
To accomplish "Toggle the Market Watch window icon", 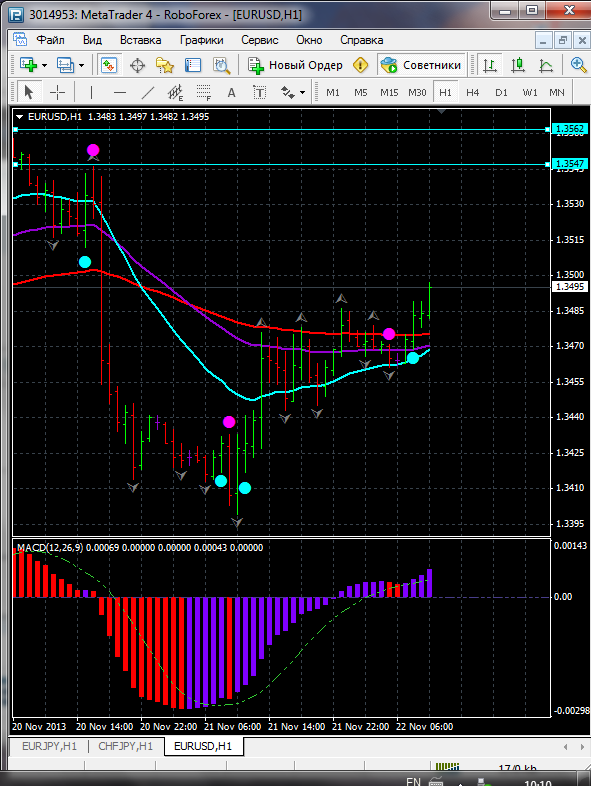I will pyautogui.click(x=109, y=65).
